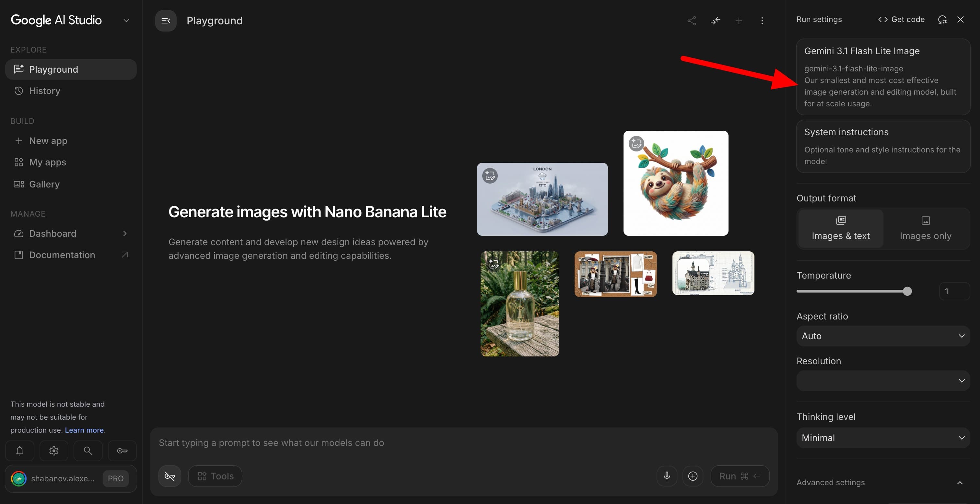980x504 pixels.
Task: Click the prompt text input area
Action: (x=463, y=443)
